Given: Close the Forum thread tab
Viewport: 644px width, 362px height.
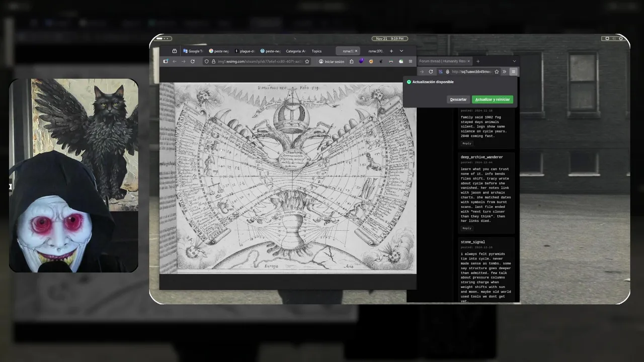Looking at the screenshot, I should click(x=468, y=61).
